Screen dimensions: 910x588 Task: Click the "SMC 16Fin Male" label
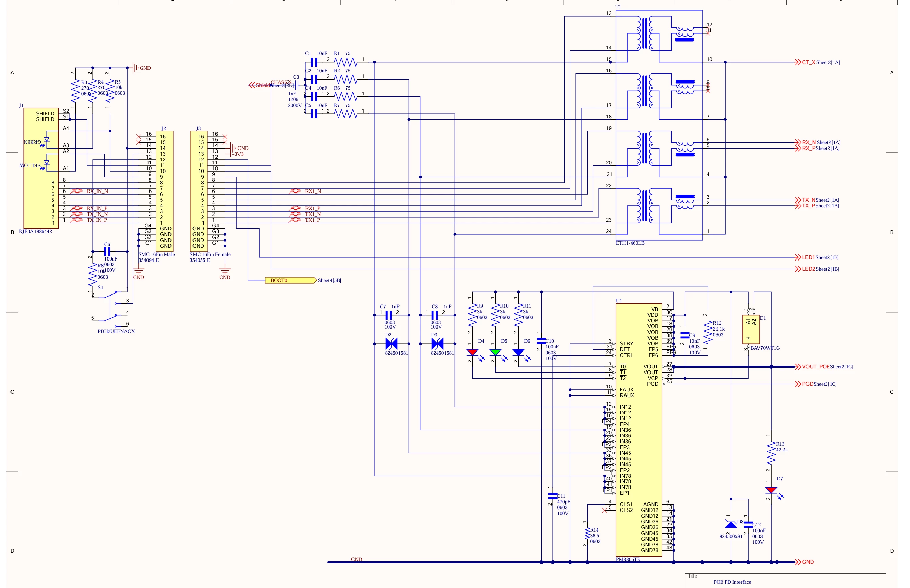coord(157,255)
